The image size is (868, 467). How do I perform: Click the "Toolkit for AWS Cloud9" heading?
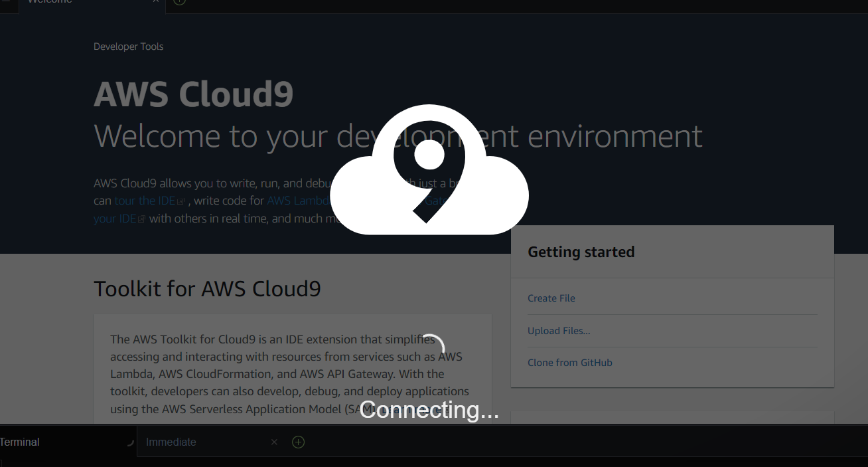(208, 289)
